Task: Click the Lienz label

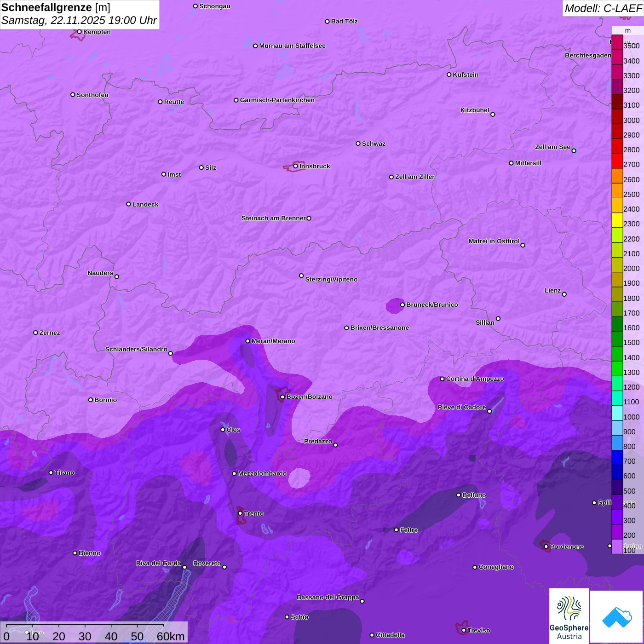Action: pyautogui.click(x=552, y=290)
